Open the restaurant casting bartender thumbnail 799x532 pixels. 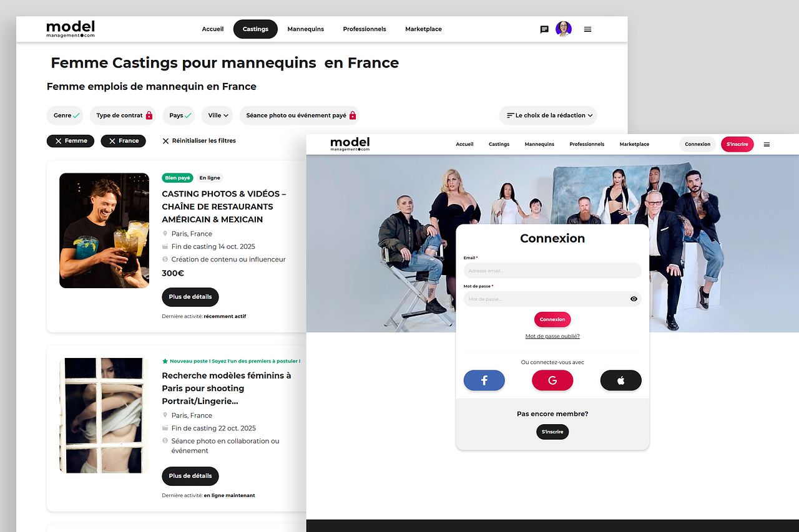click(x=104, y=231)
